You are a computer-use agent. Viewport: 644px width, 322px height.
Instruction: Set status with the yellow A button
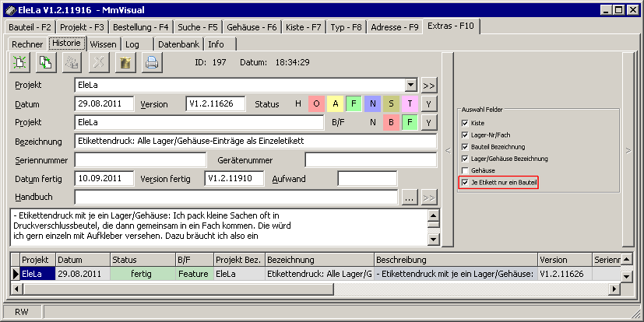pyautogui.click(x=335, y=104)
